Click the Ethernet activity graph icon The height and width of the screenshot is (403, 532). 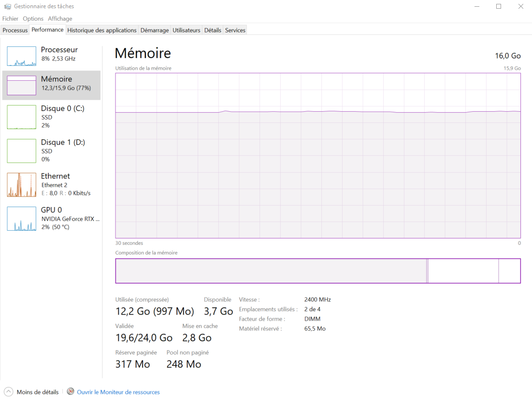point(21,185)
